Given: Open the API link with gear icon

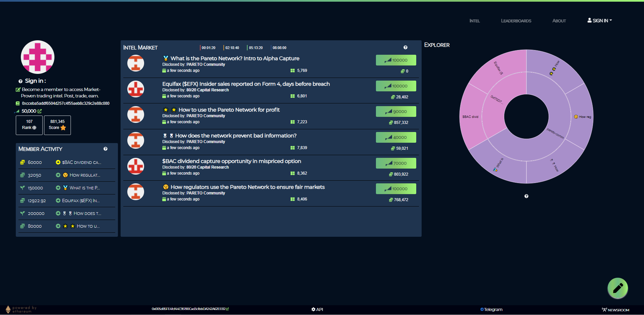Looking at the screenshot, I should pyautogui.click(x=317, y=309).
